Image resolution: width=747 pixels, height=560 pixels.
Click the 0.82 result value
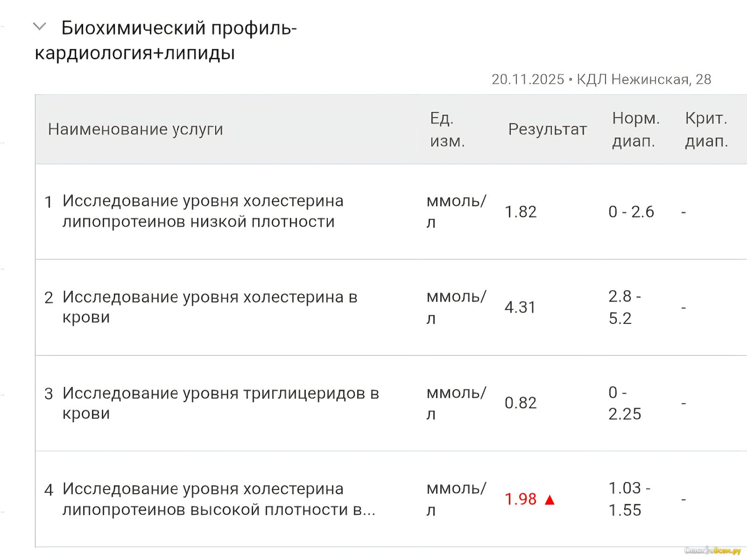(521, 403)
